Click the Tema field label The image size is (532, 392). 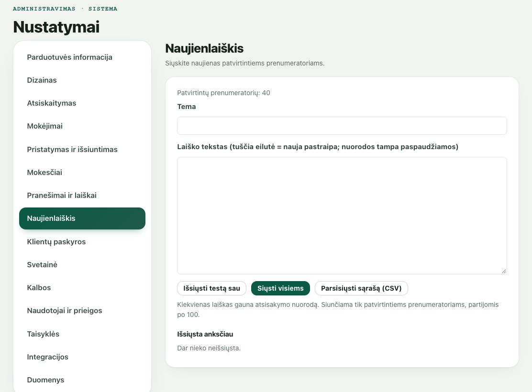186,107
